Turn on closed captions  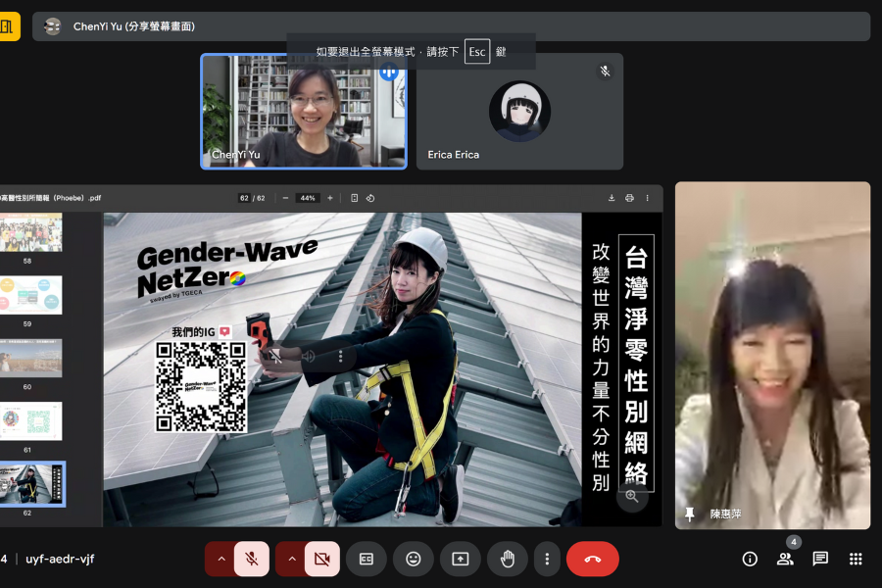pyautogui.click(x=367, y=559)
